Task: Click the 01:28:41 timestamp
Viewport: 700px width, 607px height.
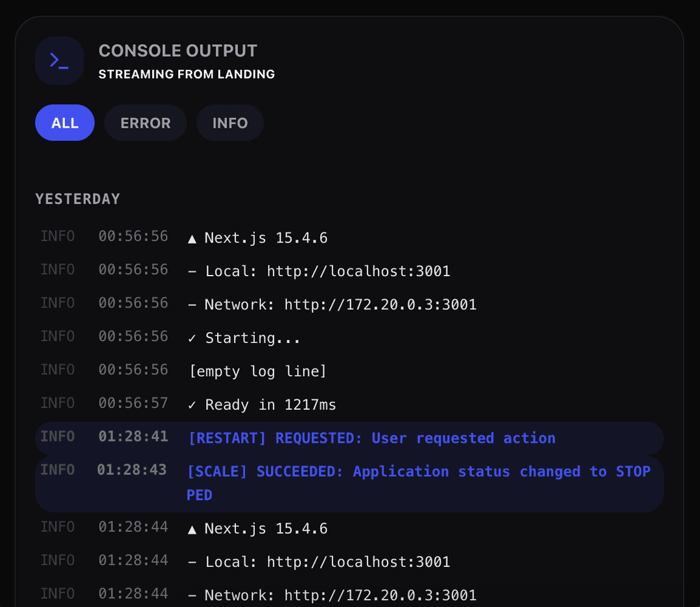Action: click(133, 437)
